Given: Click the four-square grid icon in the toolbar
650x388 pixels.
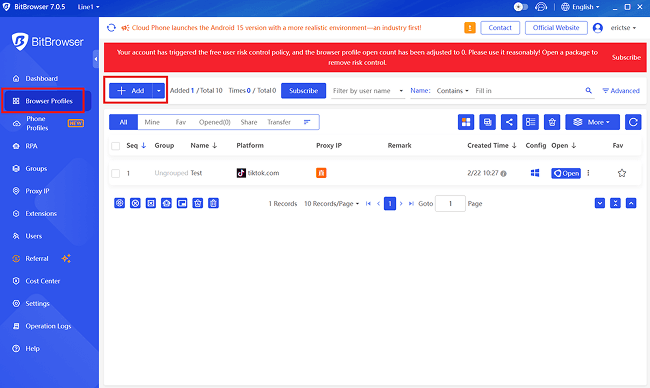Looking at the screenshot, I should (466, 122).
